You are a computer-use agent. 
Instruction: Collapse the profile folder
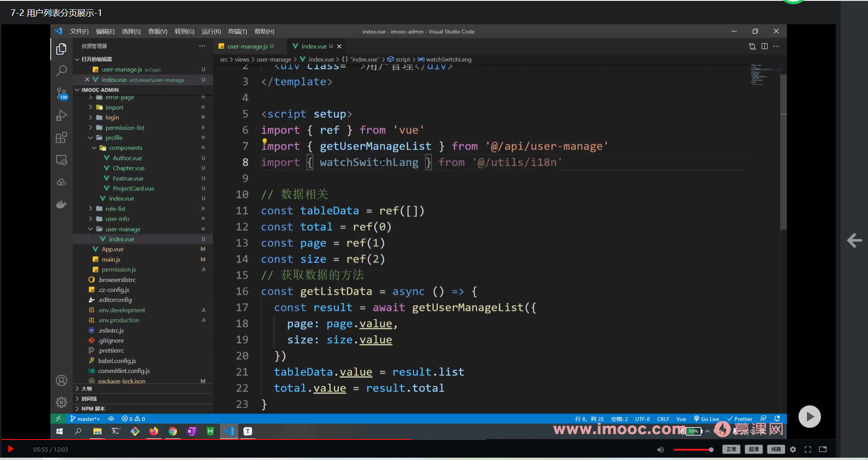click(x=114, y=138)
